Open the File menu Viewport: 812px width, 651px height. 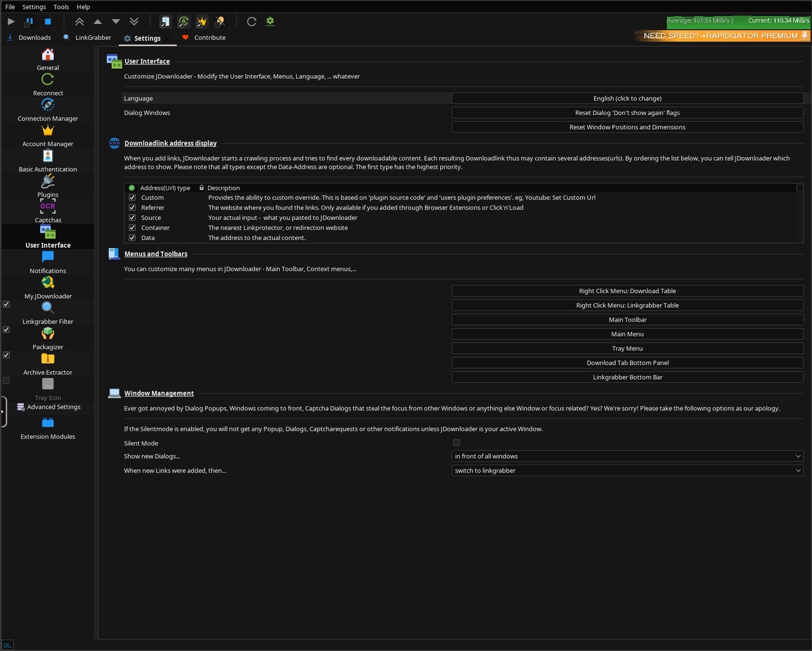pos(10,7)
